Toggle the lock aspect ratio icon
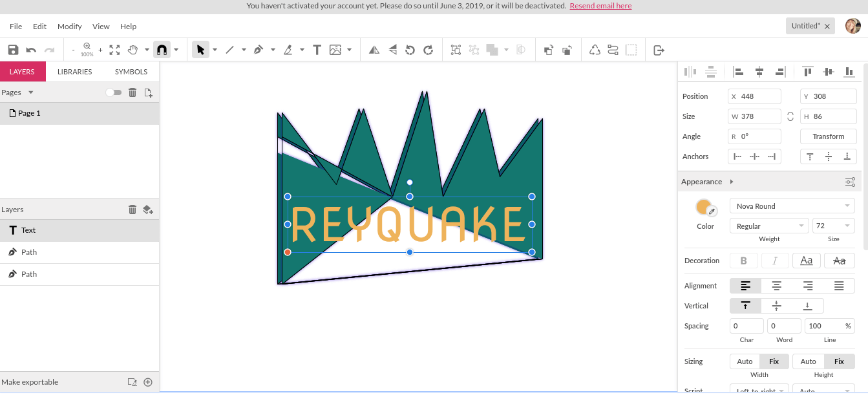This screenshot has height=397, width=868. (790, 116)
